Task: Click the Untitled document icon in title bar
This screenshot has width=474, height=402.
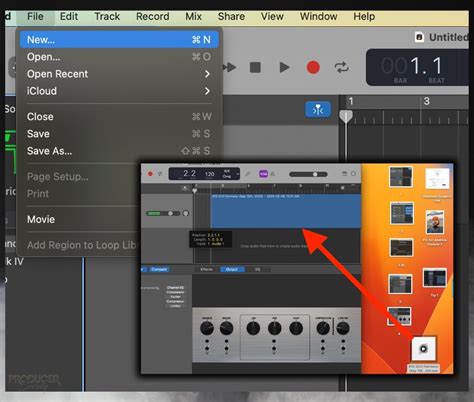Action: pyautogui.click(x=419, y=37)
